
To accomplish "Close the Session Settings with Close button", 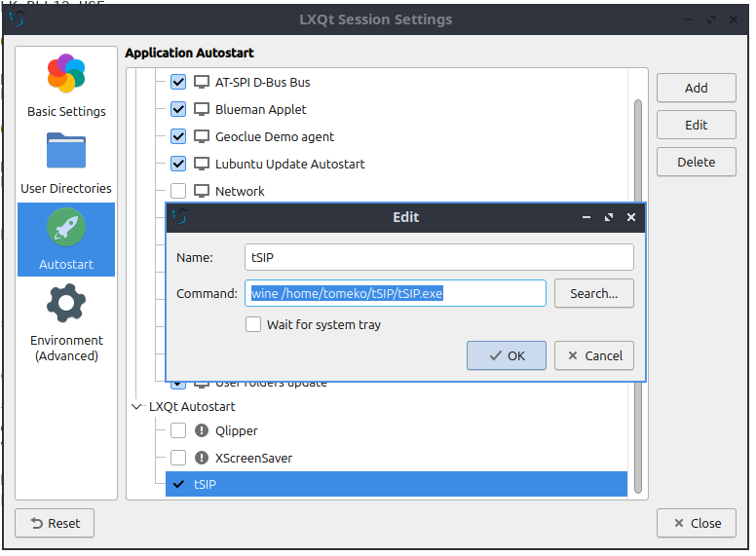I will [697, 523].
